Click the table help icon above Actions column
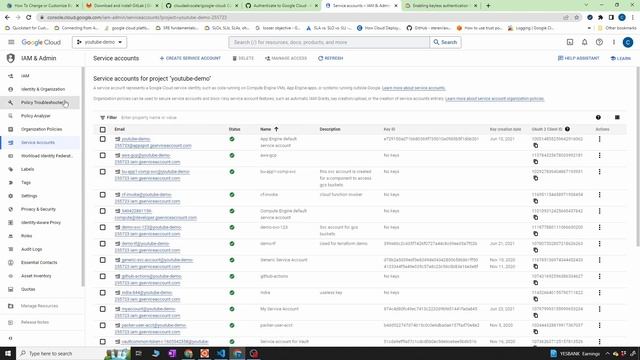This screenshot has height=360, width=640. pos(598,118)
